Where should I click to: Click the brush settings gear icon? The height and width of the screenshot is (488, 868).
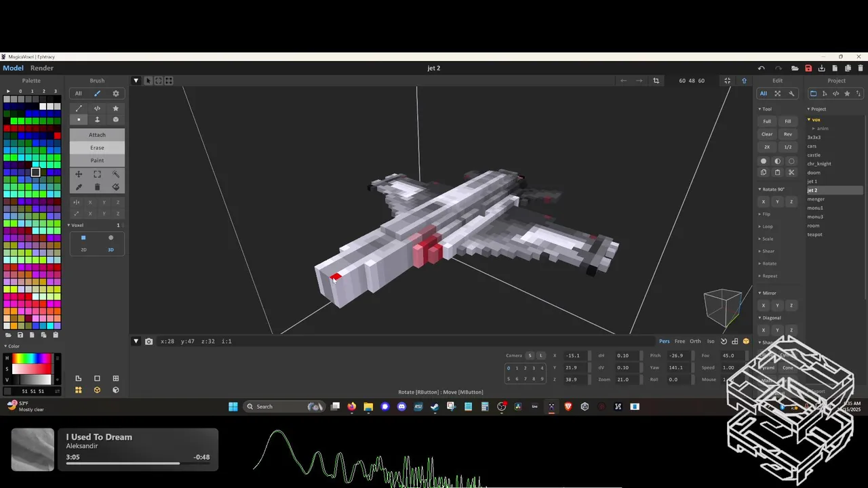[x=115, y=94]
